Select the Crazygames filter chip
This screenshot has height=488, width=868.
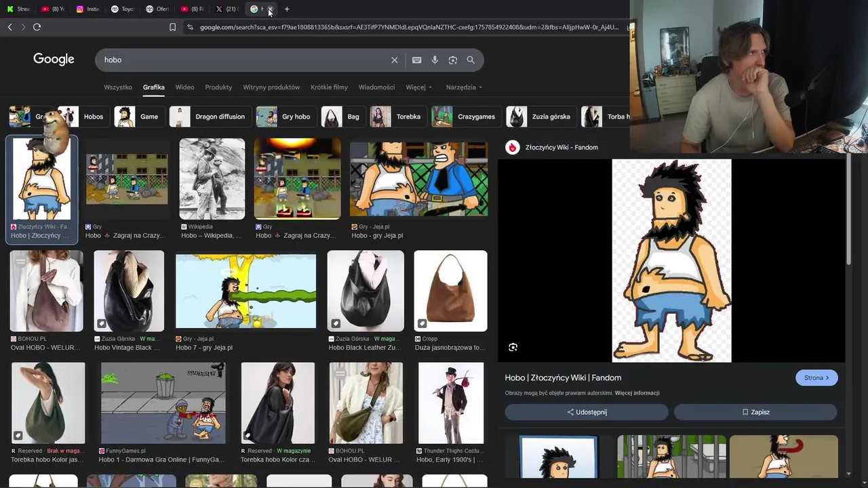[466, 117]
